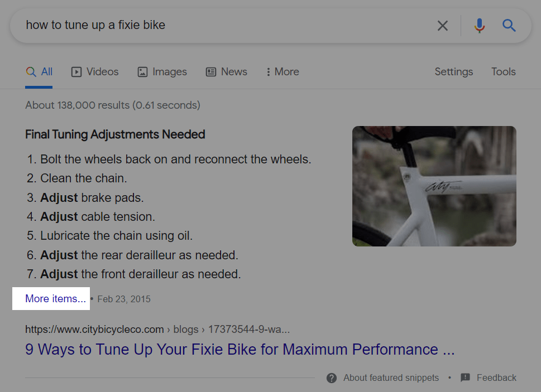Show the search Tools options
The height and width of the screenshot is (392, 541).
tap(503, 72)
